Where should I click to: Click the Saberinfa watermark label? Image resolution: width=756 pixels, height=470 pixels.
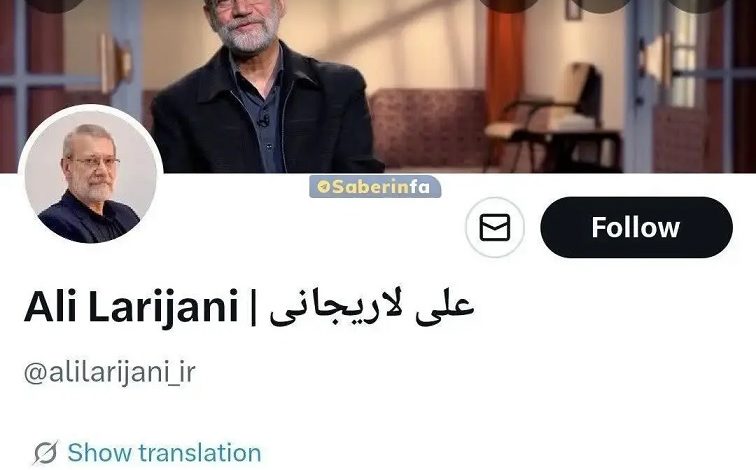[375, 187]
